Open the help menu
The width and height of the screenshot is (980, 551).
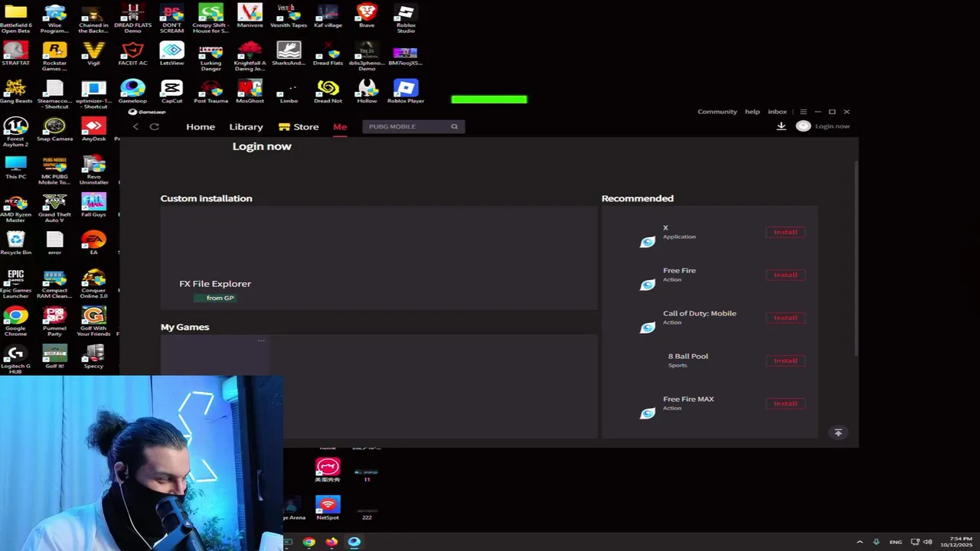pyautogui.click(x=753, y=112)
